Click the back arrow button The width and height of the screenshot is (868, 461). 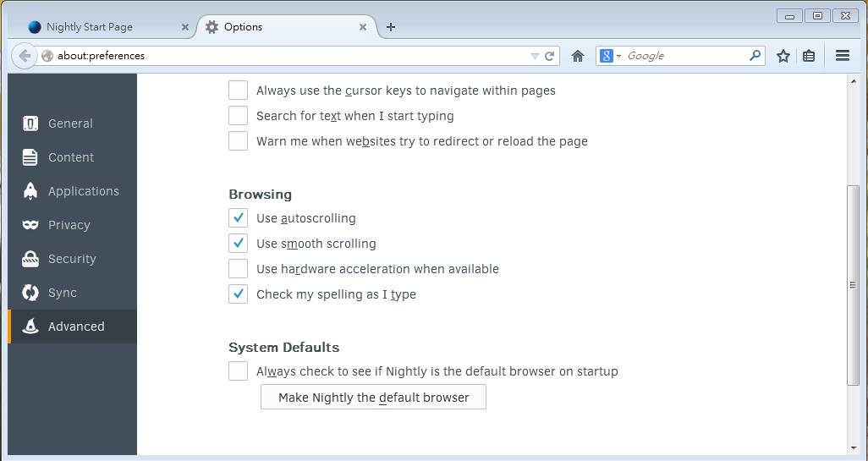[x=25, y=56]
